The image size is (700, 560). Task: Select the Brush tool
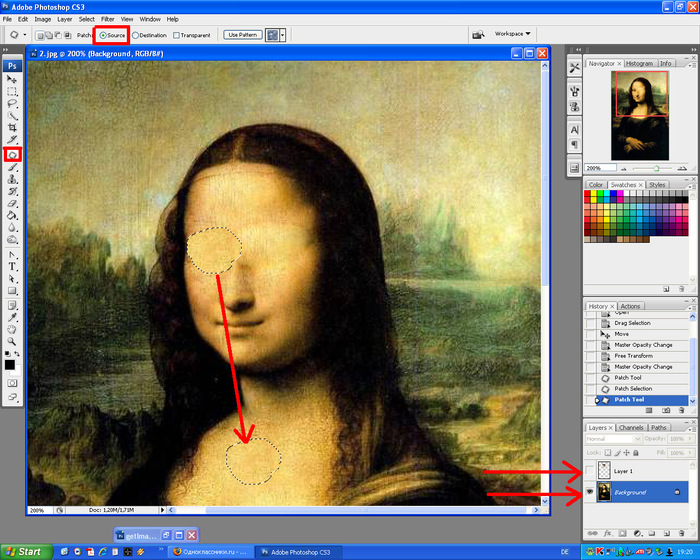click(x=12, y=167)
